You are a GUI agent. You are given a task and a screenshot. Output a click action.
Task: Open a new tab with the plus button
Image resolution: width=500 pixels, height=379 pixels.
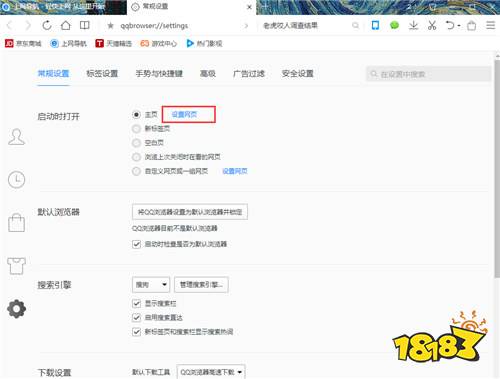tap(266, 6)
